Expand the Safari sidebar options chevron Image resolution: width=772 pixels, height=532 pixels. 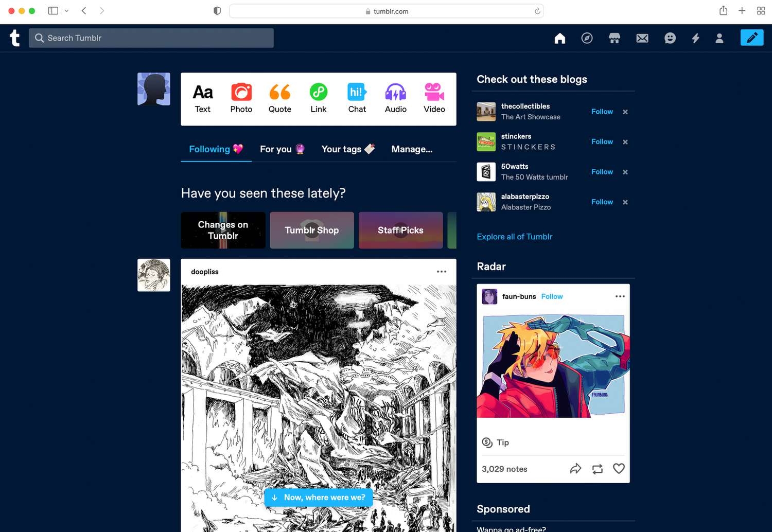click(66, 10)
